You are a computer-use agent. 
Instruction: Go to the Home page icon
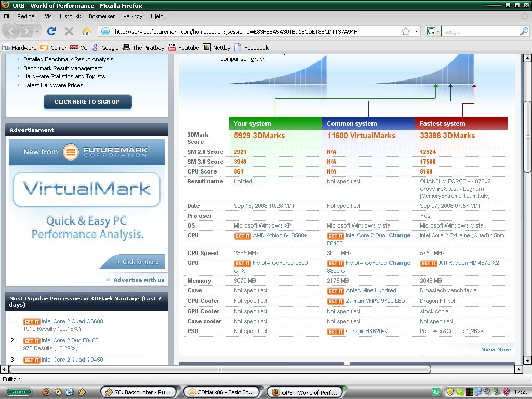coord(87,32)
